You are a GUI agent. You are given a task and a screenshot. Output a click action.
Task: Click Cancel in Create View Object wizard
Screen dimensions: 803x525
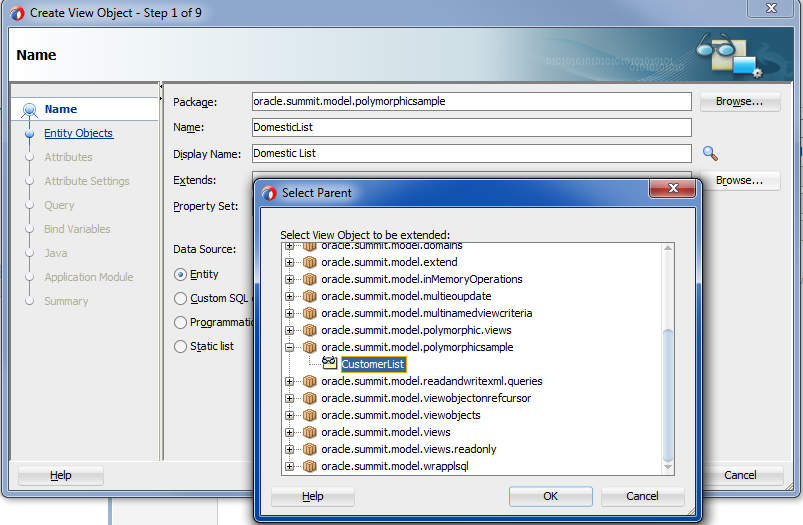point(740,475)
